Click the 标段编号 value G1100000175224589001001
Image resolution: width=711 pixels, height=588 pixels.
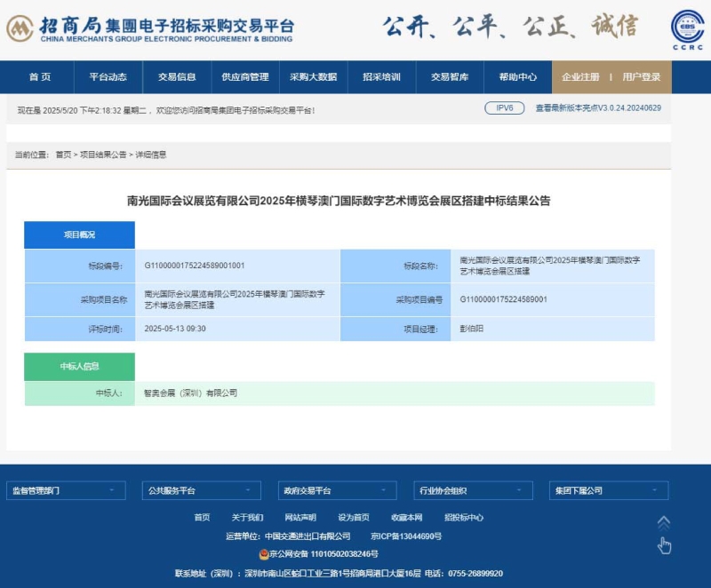(195, 266)
